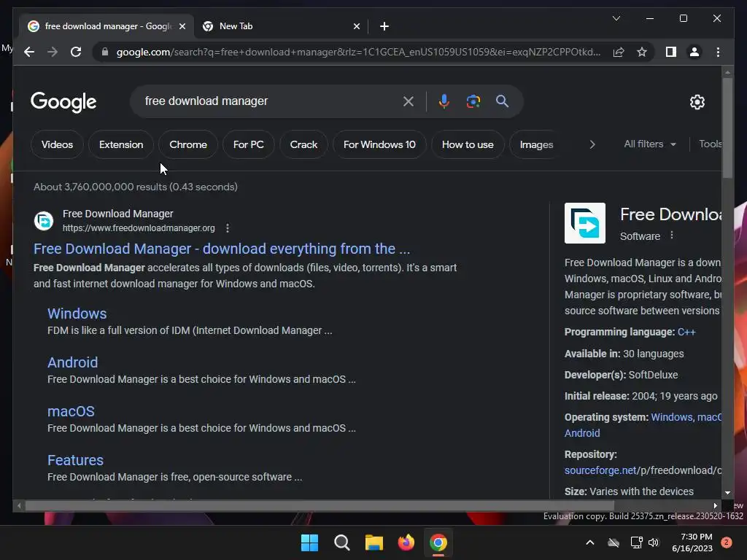Open options for freedownloadmanager.org result
Image resolution: width=747 pixels, height=560 pixels.
(x=228, y=228)
